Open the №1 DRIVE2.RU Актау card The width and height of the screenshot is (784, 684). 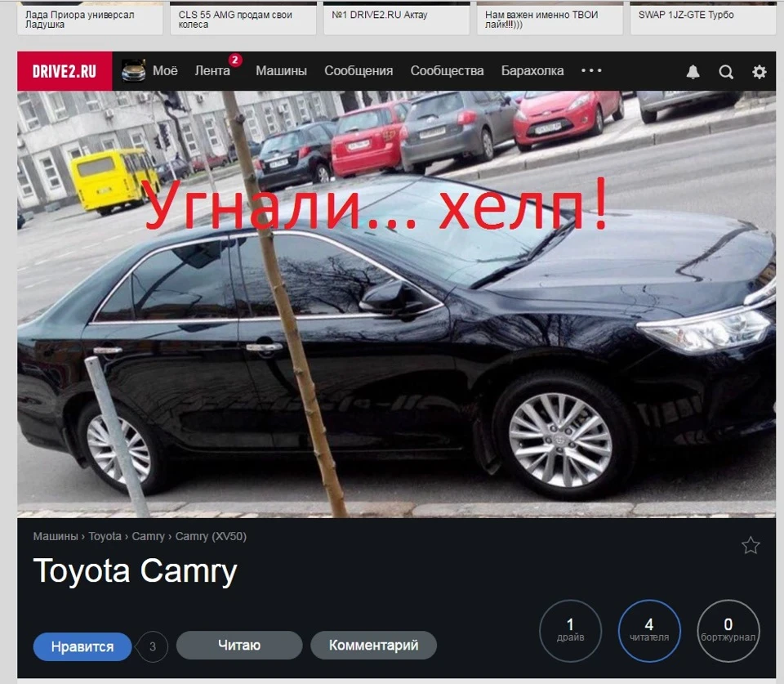pyautogui.click(x=397, y=18)
